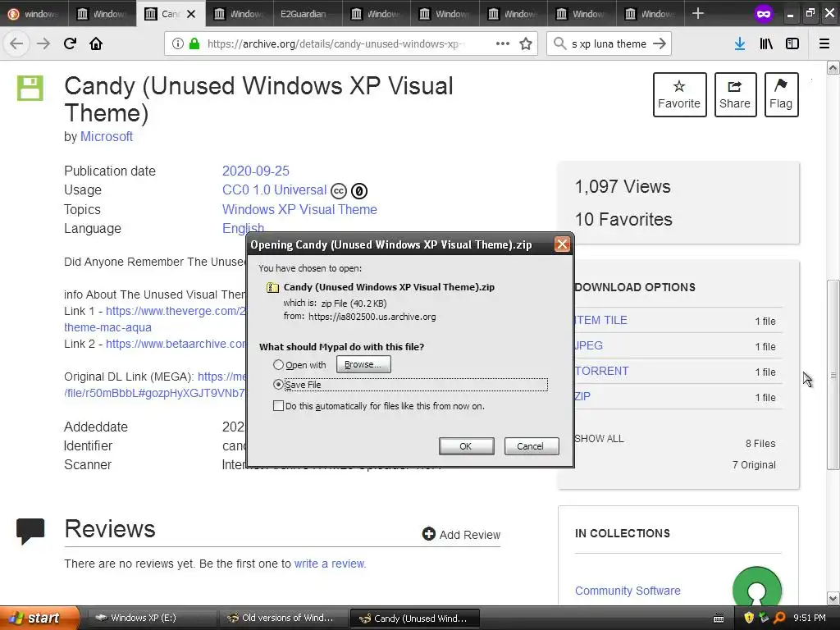This screenshot has height=630, width=840.
Task: Click Add Review
Action: 461,534
